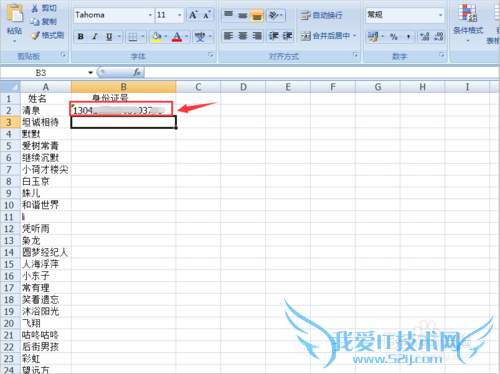Expand fill color dropdown arrow
The image size is (500, 374).
point(166,36)
